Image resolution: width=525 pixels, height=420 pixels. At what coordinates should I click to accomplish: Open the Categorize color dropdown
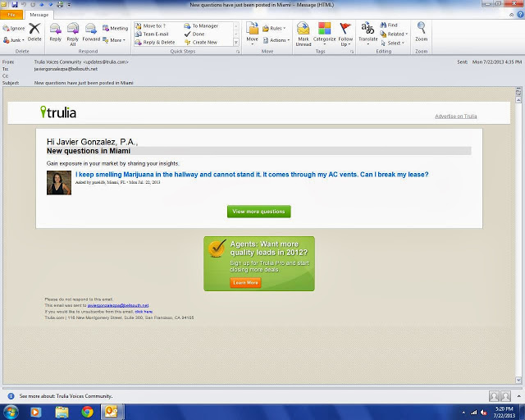[325, 34]
